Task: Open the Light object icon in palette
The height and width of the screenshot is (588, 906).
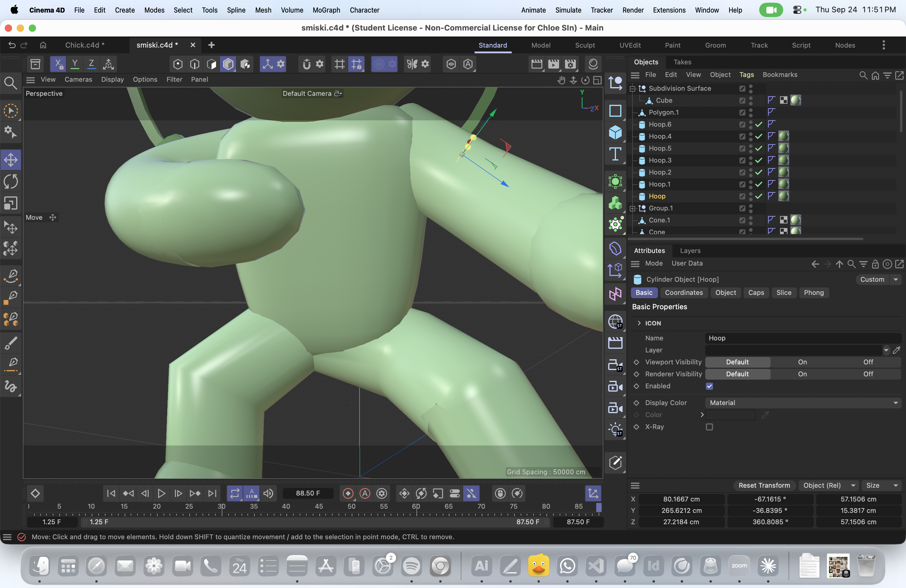Action: (x=615, y=430)
